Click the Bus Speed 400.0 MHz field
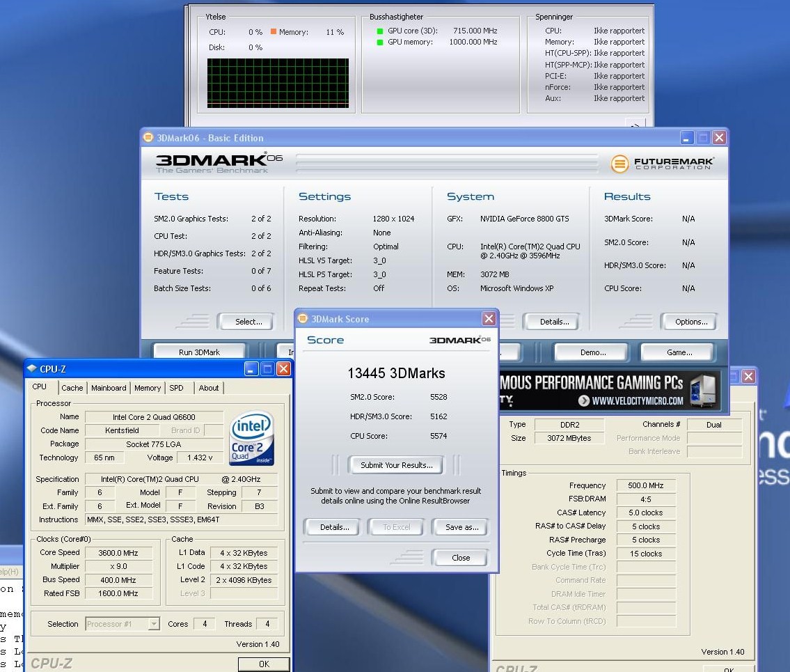 pos(118,580)
